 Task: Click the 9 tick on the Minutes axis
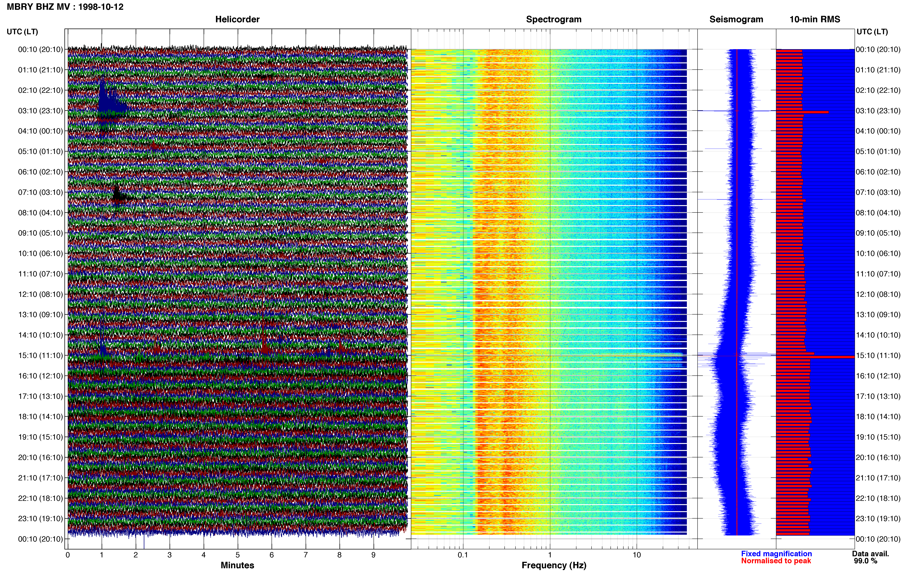[373, 555]
